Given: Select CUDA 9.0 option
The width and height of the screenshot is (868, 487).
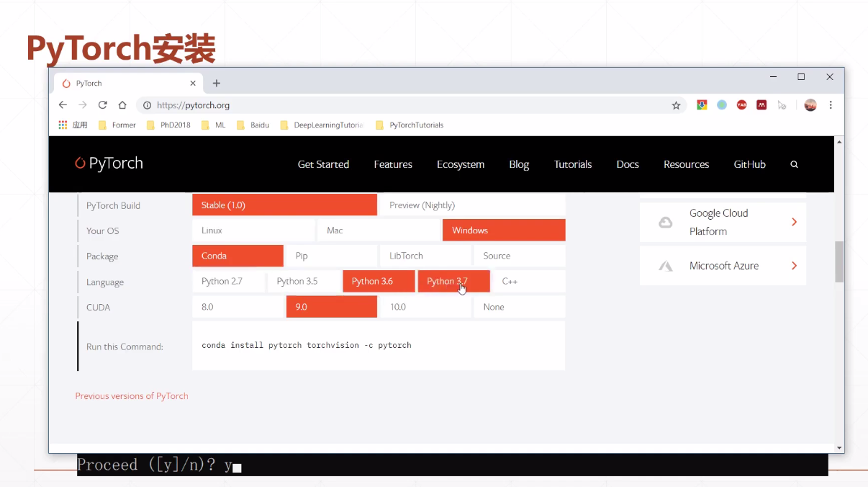Looking at the screenshot, I should point(332,307).
